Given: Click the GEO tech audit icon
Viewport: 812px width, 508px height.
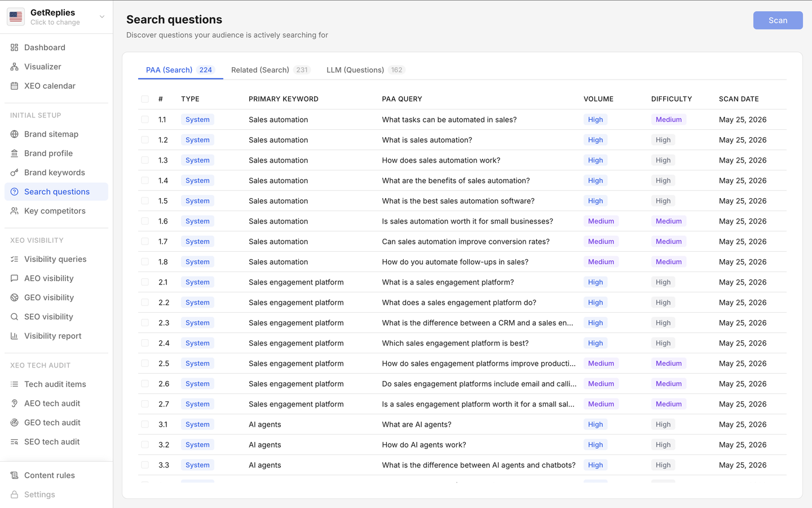Looking at the screenshot, I should pos(15,423).
